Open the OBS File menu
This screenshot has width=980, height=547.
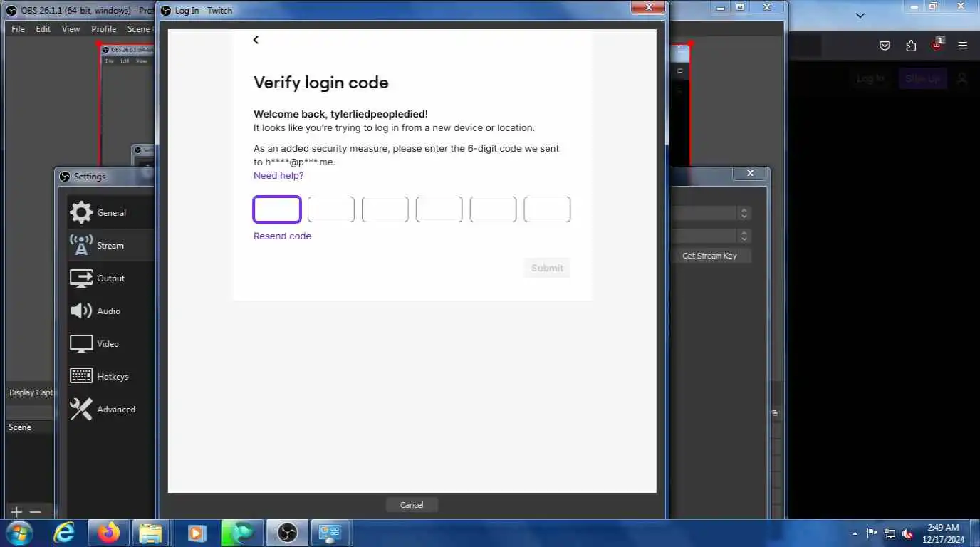tap(18, 29)
